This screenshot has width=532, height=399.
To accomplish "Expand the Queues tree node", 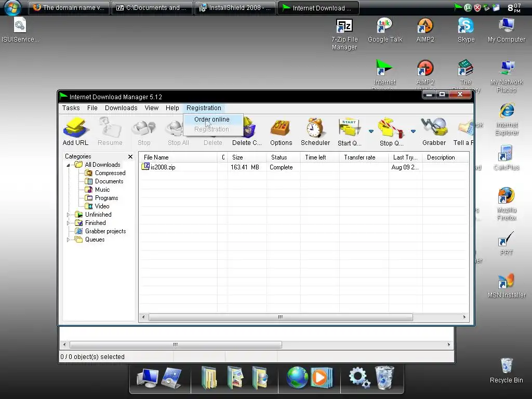I will coord(68,240).
